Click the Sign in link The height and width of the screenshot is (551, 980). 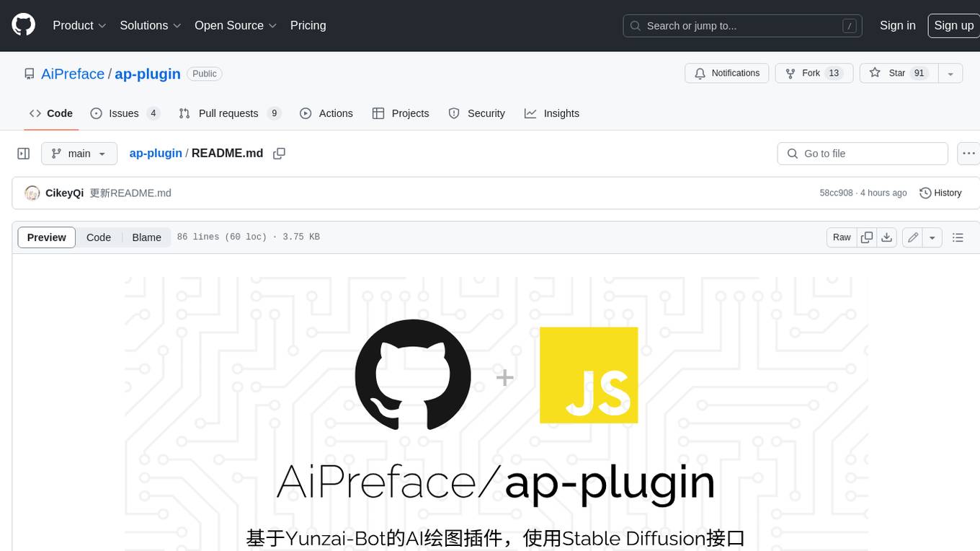coord(897,25)
